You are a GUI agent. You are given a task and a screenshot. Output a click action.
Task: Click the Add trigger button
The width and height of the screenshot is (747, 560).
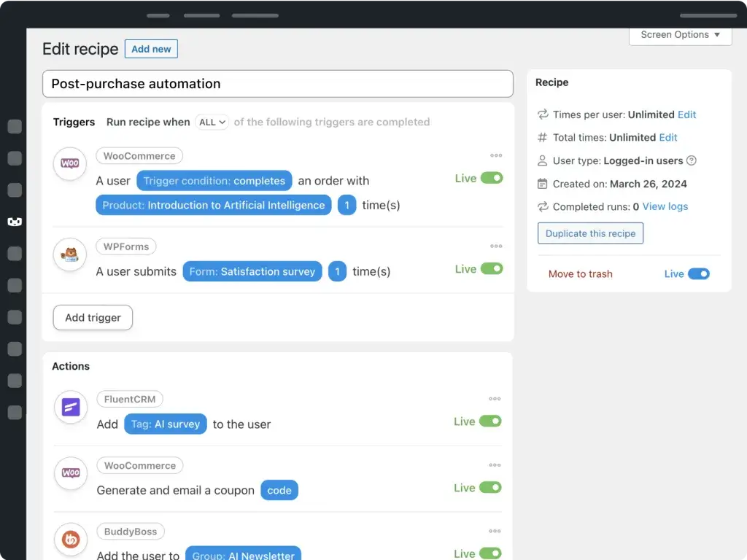[93, 318]
